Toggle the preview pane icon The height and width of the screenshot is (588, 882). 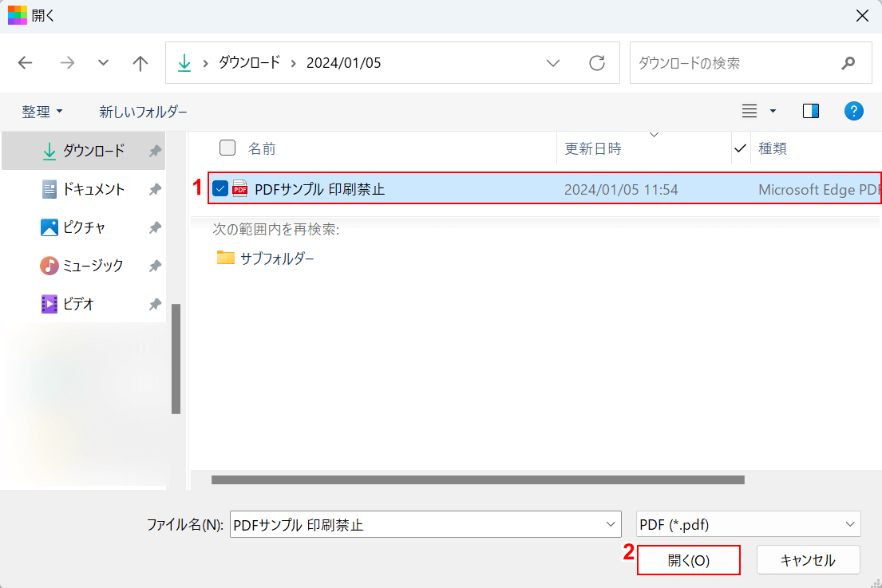[811, 111]
